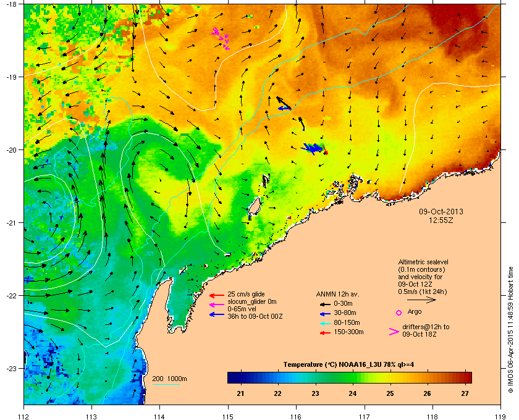Image resolution: width=519 pixels, height=420 pixels.
Task: Click the blue ANMN mooring arrows near -20, 116.3
Action: coord(313,148)
